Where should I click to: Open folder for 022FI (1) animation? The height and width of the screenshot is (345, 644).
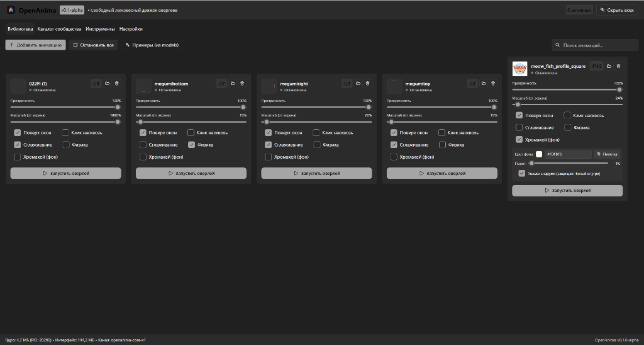coord(107,84)
